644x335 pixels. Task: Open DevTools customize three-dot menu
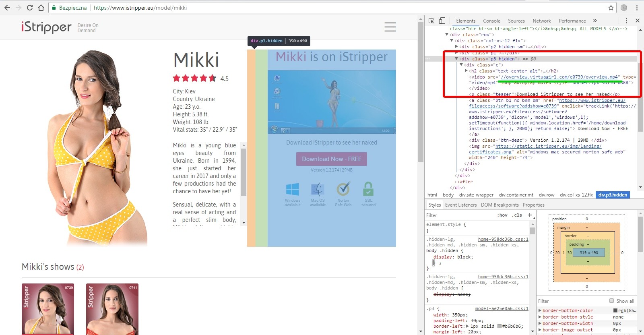pyautogui.click(x=626, y=21)
